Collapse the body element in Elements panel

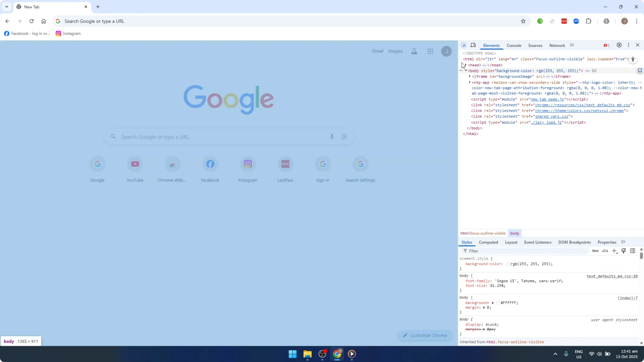pos(466,71)
